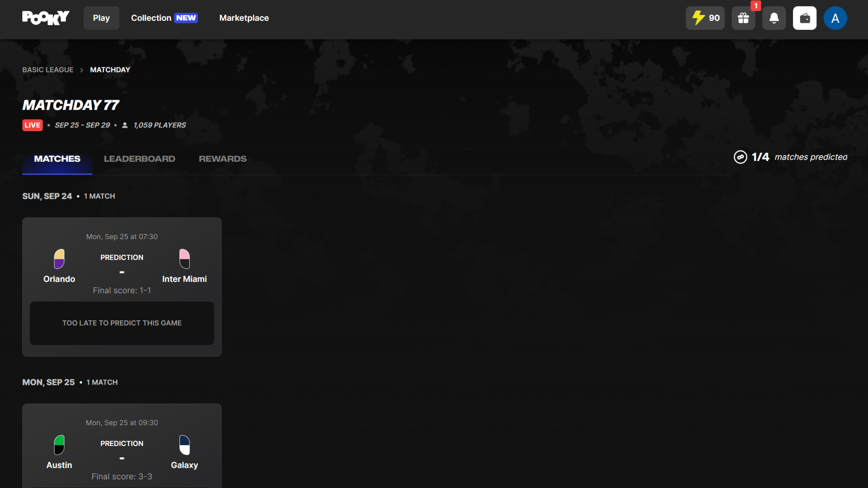Click the players person icon
The image size is (868, 488).
click(125, 125)
